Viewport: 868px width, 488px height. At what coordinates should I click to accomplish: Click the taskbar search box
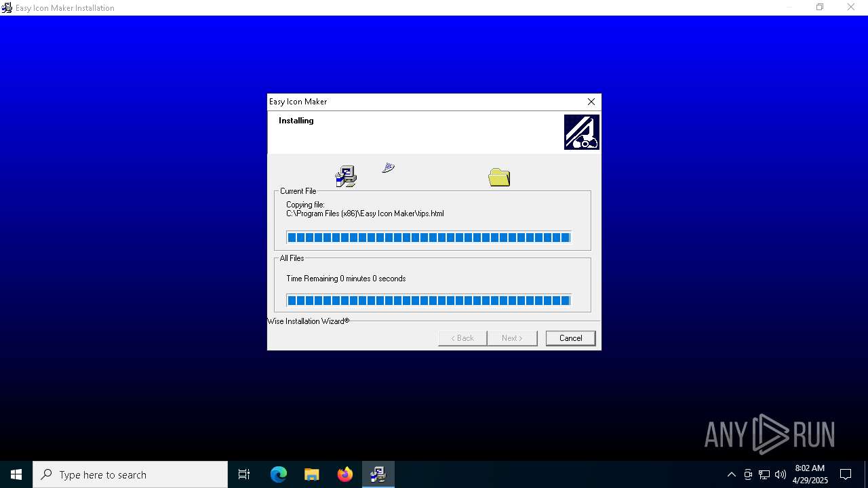point(130,474)
